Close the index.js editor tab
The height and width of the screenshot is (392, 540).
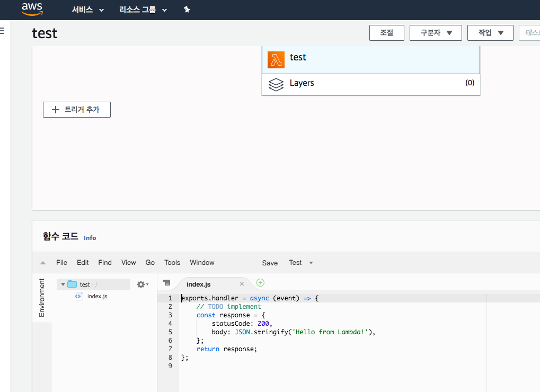[242, 283]
